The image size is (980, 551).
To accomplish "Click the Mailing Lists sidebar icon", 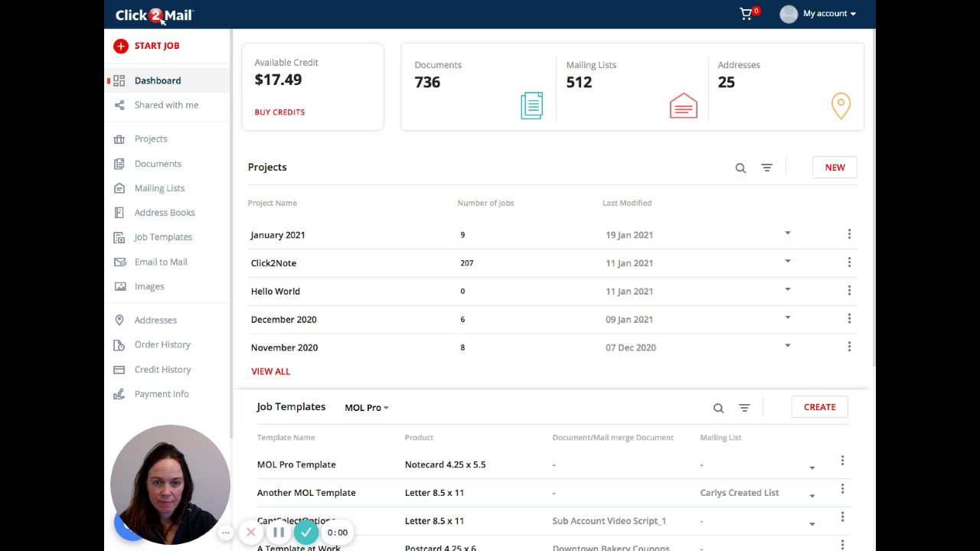I will (x=119, y=188).
